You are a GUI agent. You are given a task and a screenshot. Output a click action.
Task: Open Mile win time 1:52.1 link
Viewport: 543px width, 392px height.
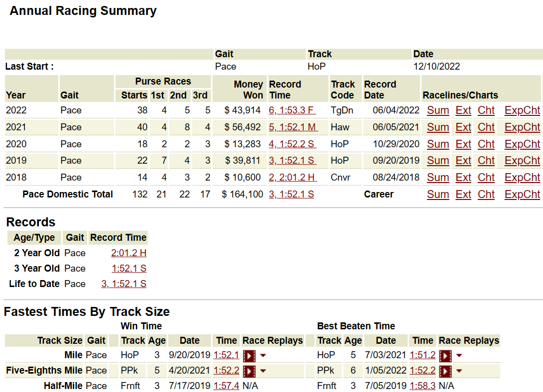[x=226, y=355]
